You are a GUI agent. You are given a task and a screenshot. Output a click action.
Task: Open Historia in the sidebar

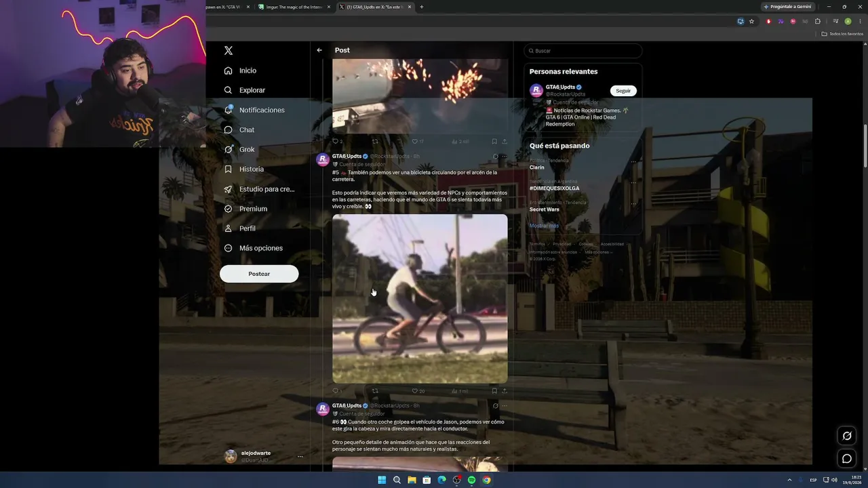[243, 169]
